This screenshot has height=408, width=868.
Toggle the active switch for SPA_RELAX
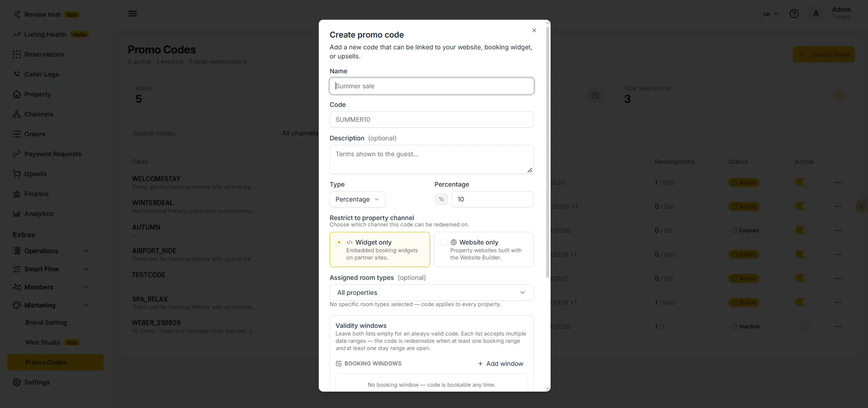[802, 302]
